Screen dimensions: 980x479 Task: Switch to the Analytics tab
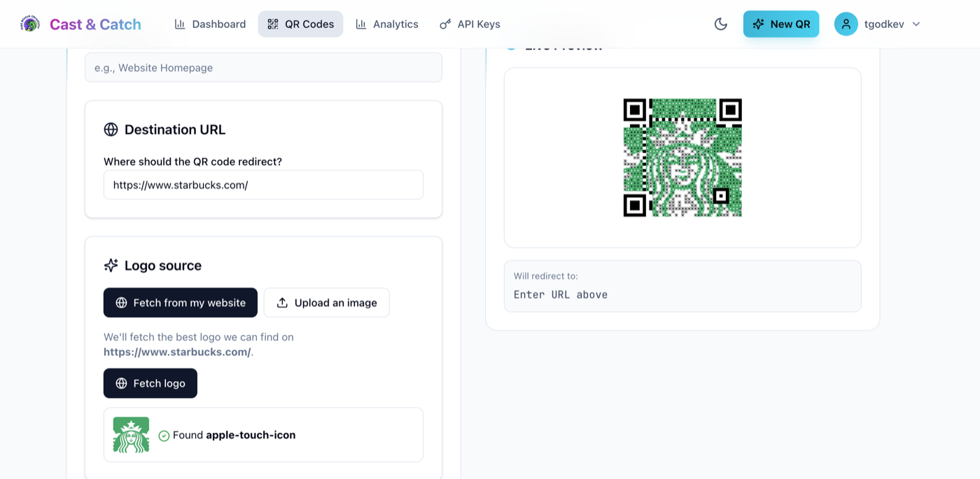tap(386, 24)
